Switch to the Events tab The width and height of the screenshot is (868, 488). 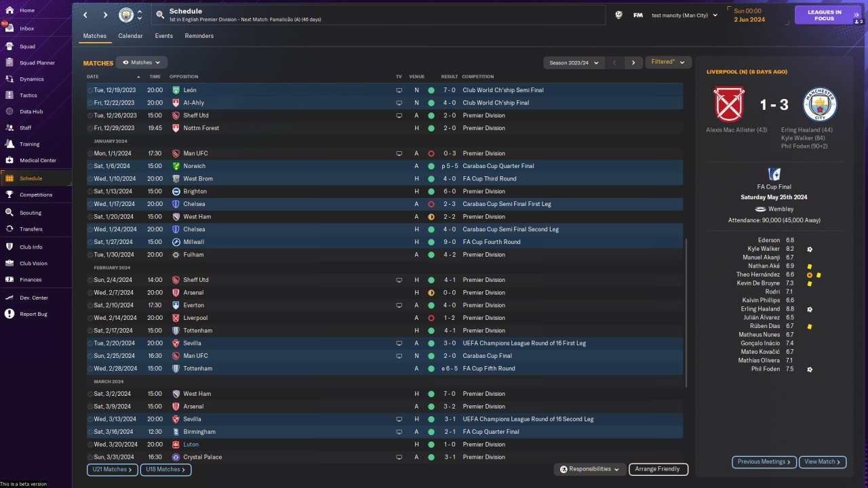coord(163,36)
